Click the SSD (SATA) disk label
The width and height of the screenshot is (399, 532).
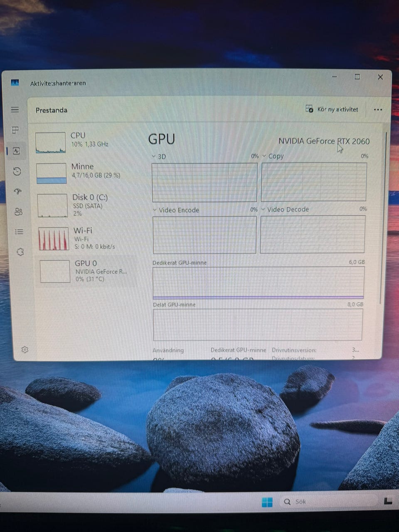pos(87,206)
